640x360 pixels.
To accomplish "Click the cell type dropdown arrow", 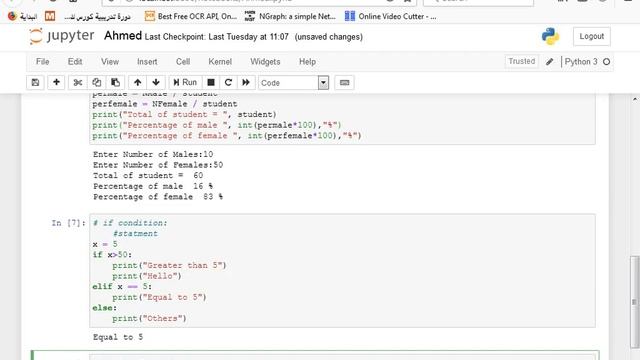I will (x=323, y=83).
